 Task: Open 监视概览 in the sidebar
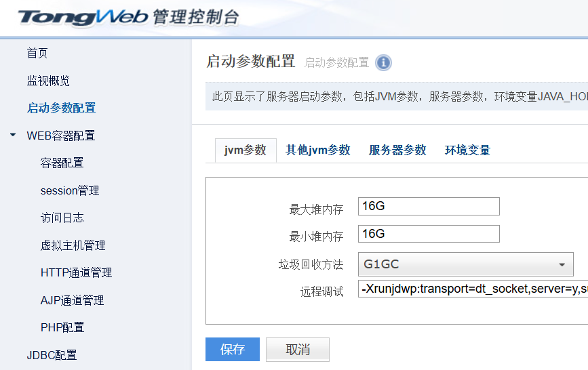[48, 81]
